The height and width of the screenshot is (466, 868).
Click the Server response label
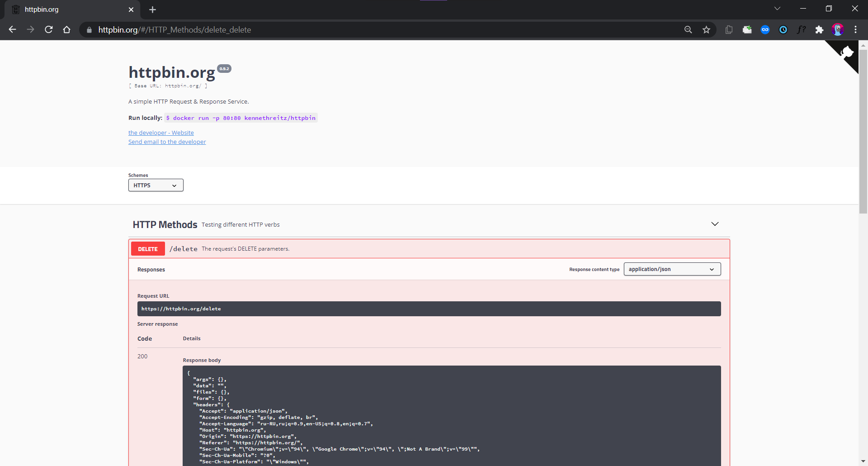[x=157, y=324]
